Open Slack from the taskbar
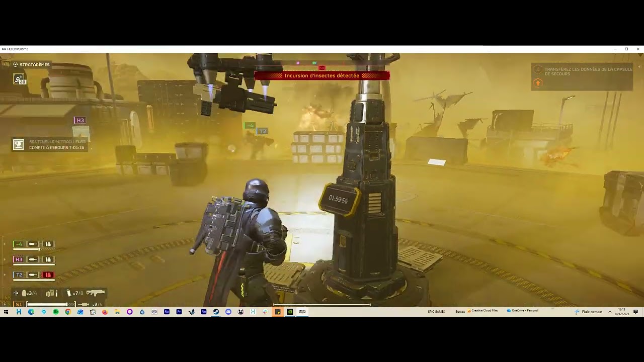This screenshot has width=644, height=362. click(265, 312)
